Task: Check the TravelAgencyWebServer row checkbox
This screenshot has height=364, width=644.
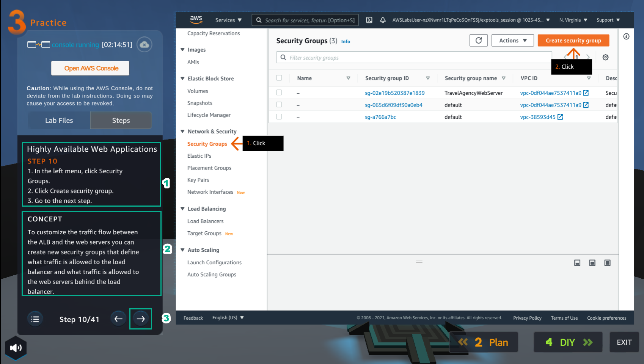Action: [x=279, y=93]
